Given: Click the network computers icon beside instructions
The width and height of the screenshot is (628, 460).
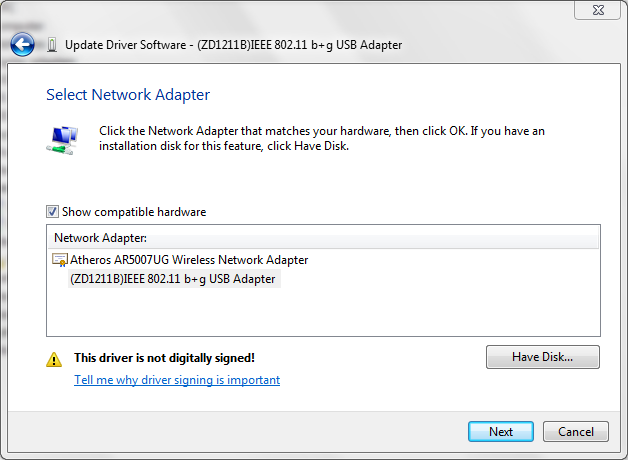Looking at the screenshot, I should pyautogui.click(x=62, y=140).
